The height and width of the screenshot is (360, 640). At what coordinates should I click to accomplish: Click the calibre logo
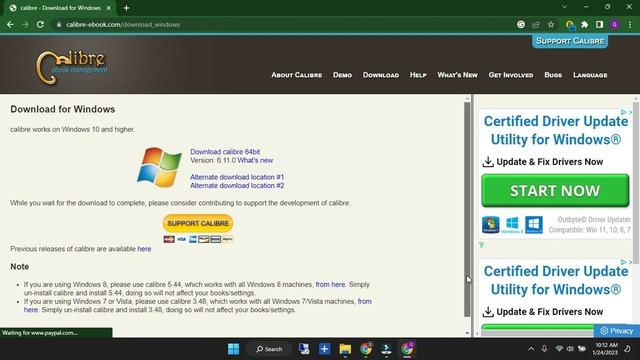[x=72, y=67]
